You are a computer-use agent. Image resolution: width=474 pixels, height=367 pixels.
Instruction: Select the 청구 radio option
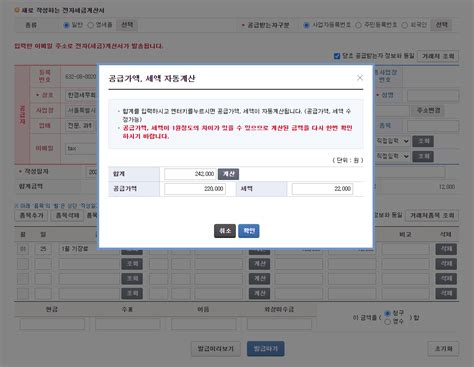point(387,313)
